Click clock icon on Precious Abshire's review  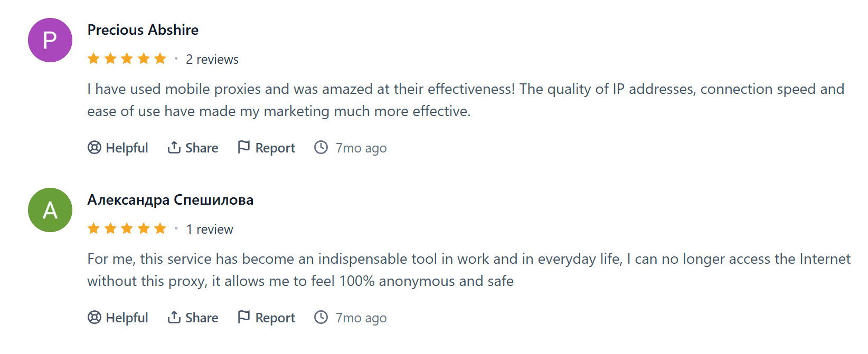pos(321,147)
